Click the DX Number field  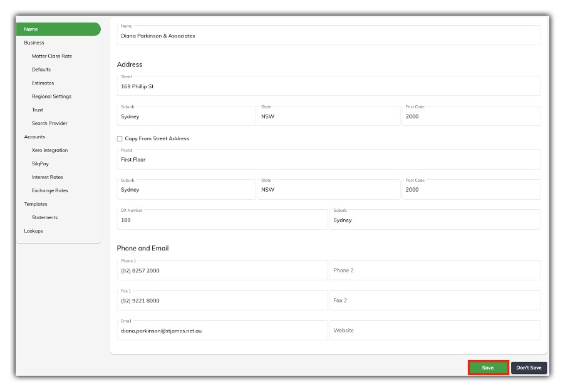click(221, 219)
